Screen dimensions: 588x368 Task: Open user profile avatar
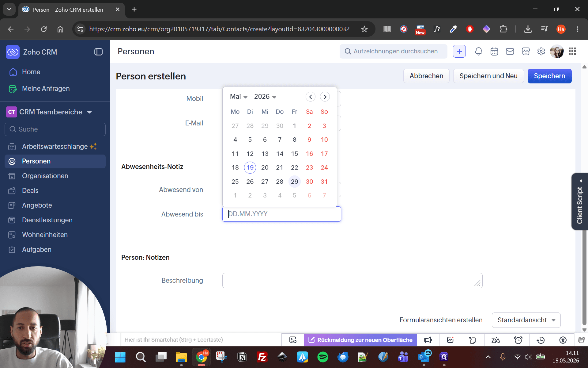pos(557,52)
